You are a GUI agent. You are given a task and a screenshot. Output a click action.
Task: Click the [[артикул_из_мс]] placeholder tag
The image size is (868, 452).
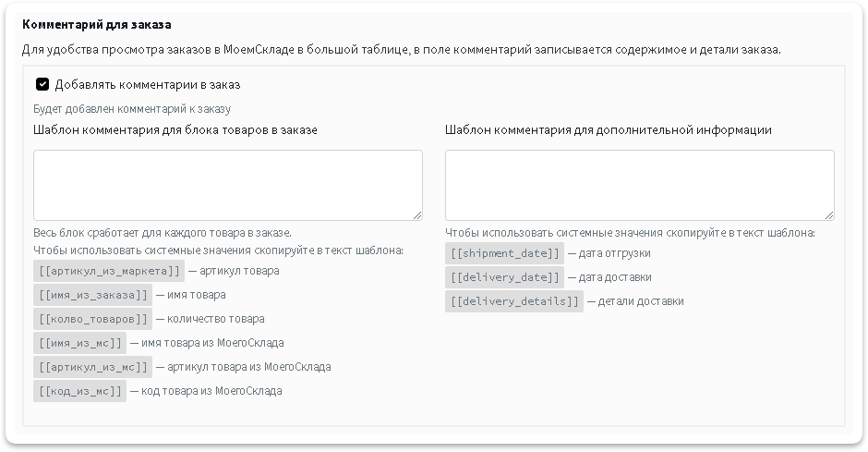point(93,367)
